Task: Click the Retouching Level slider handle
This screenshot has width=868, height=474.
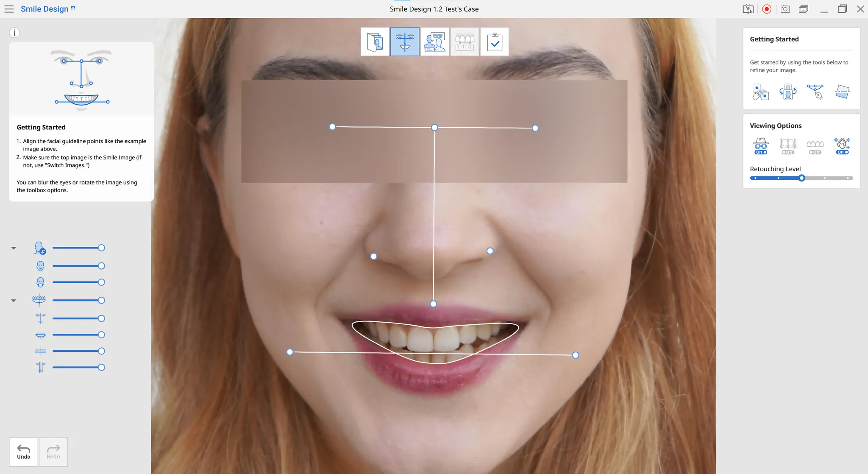Action: tap(801, 178)
